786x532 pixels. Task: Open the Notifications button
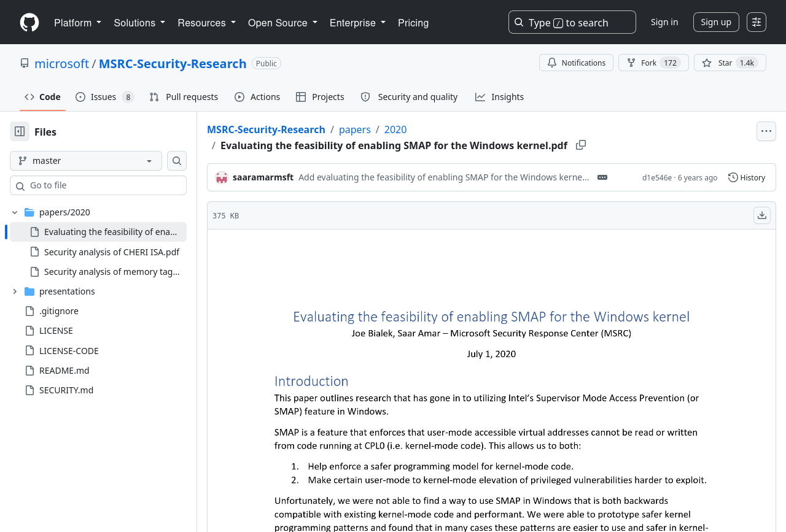tap(576, 63)
